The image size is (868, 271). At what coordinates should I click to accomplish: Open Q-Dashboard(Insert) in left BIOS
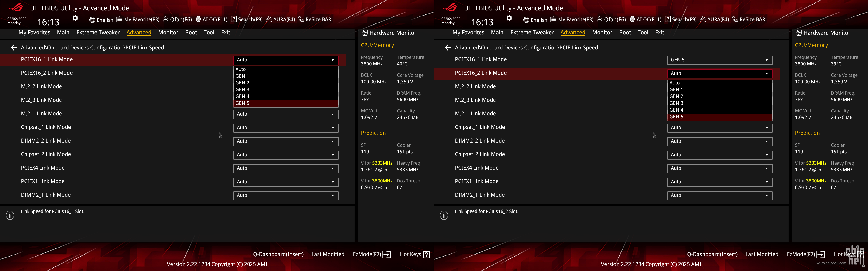tap(278, 255)
